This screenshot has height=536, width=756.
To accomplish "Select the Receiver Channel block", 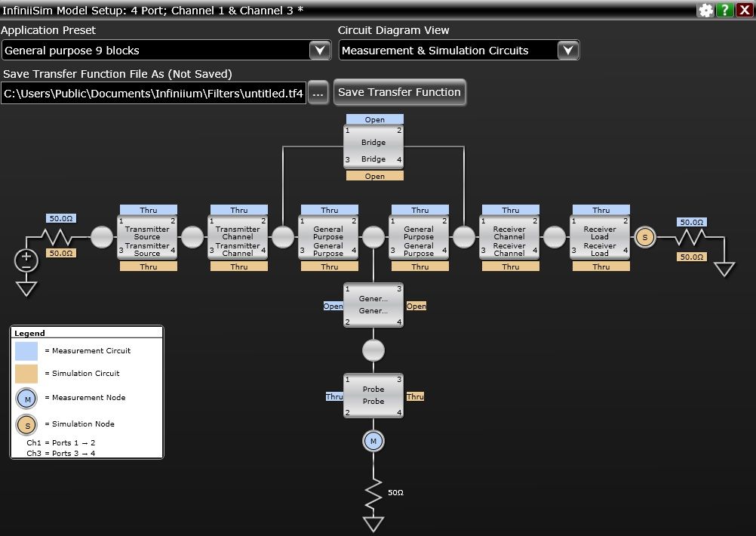I will (x=509, y=237).
